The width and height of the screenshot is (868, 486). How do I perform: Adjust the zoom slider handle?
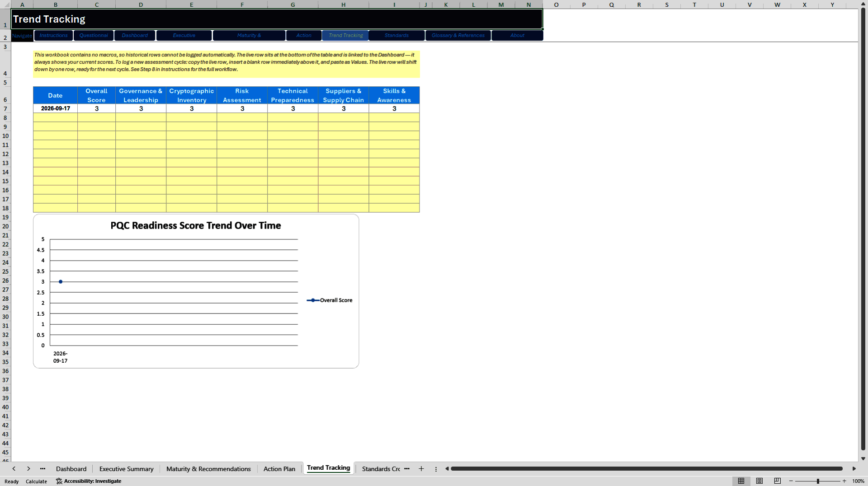tap(818, 481)
